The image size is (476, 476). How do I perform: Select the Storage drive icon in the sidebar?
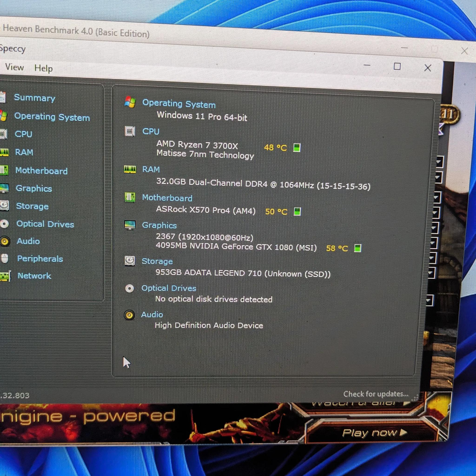point(4,206)
